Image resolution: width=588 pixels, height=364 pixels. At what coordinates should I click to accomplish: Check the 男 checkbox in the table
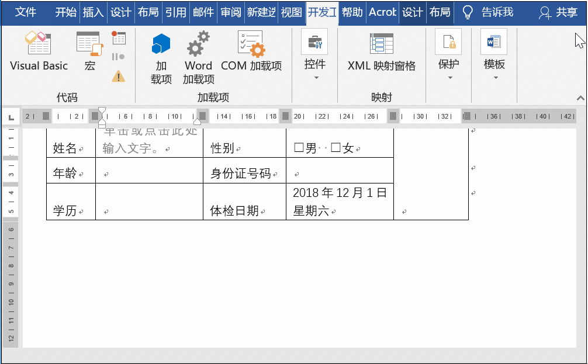click(299, 148)
